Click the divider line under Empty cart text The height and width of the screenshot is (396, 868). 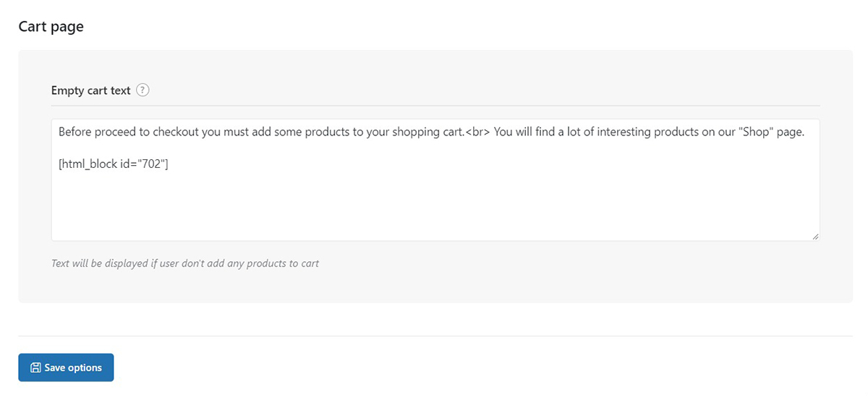coord(435,106)
